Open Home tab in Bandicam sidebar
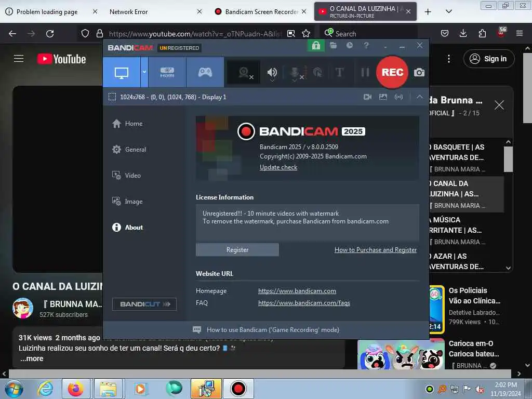 click(127, 124)
